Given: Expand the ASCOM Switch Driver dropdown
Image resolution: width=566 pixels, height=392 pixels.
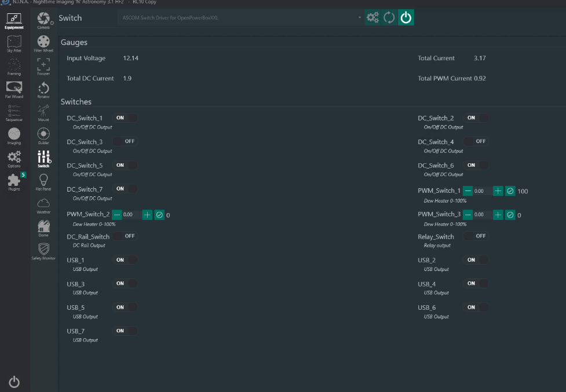Looking at the screenshot, I should point(360,18).
